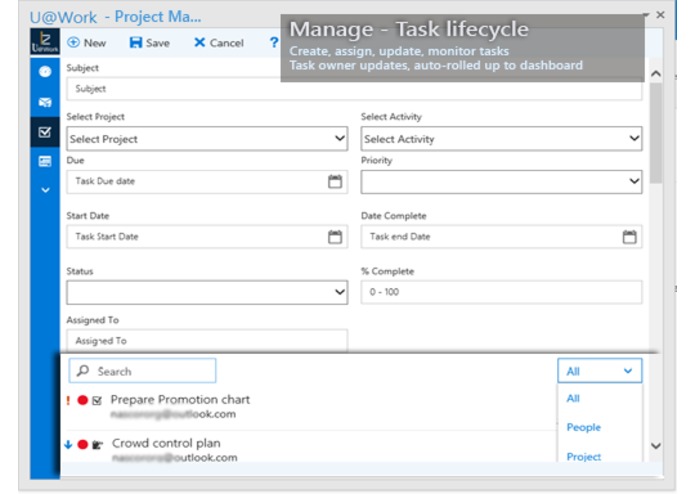Click assigned task icon on Crowd control plan
Image resolution: width=695 pixels, height=494 pixels.
click(98, 445)
